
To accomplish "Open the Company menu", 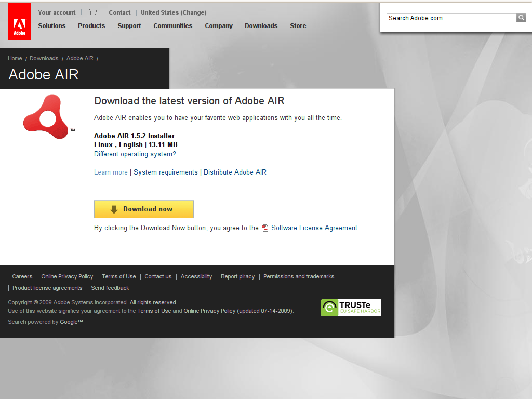I will pos(219,26).
